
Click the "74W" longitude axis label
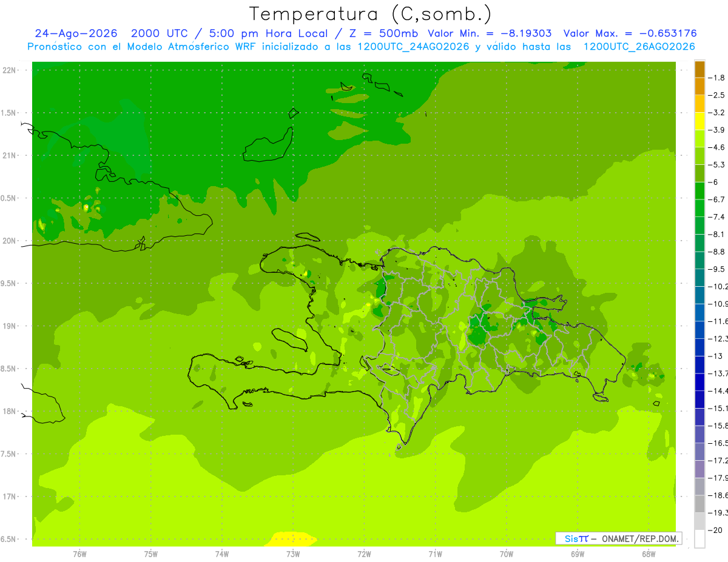point(221,554)
